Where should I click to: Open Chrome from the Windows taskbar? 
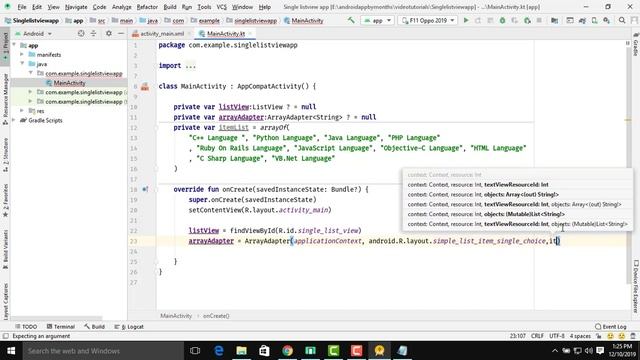[287, 351]
